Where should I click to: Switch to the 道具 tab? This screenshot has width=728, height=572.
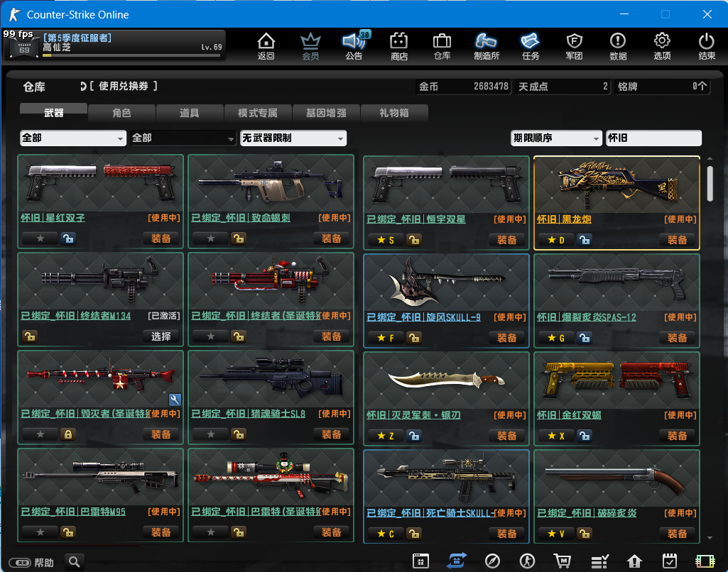(x=190, y=113)
